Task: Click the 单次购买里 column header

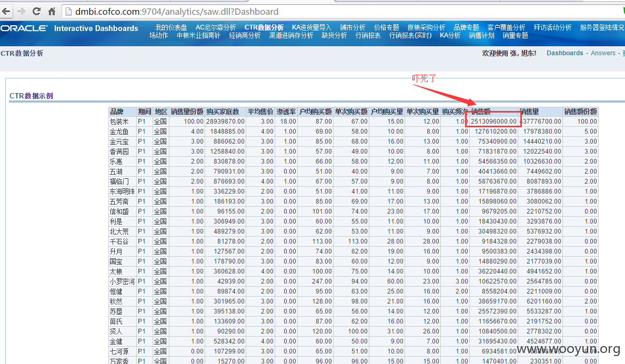Action: (422, 112)
